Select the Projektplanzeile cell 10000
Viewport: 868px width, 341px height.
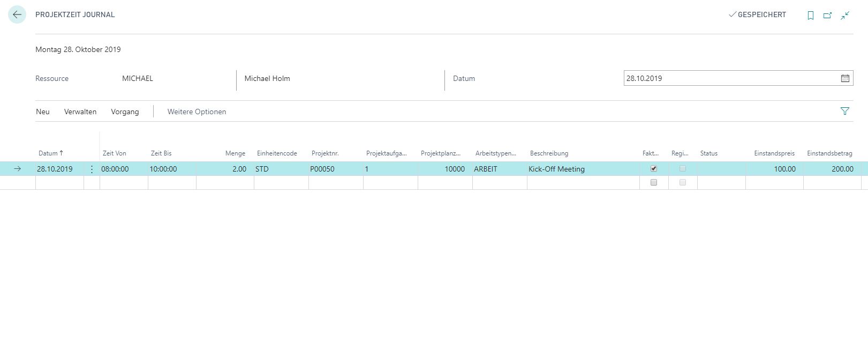445,169
